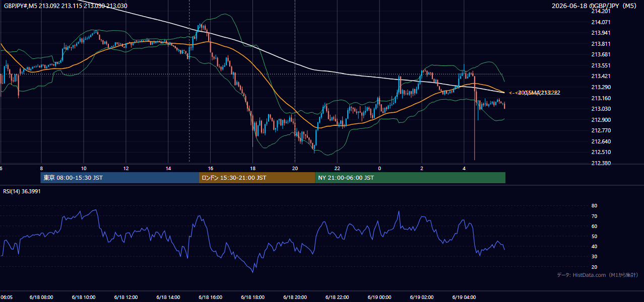The image size is (644, 302).
Task: Click hour marker 18 below the price chart
Action: click(253, 168)
